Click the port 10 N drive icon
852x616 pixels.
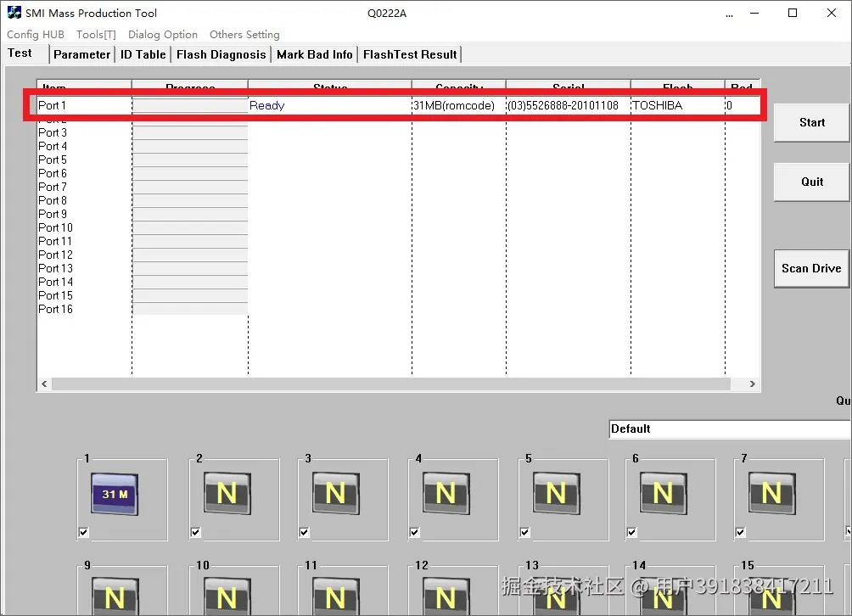[x=227, y=596]
